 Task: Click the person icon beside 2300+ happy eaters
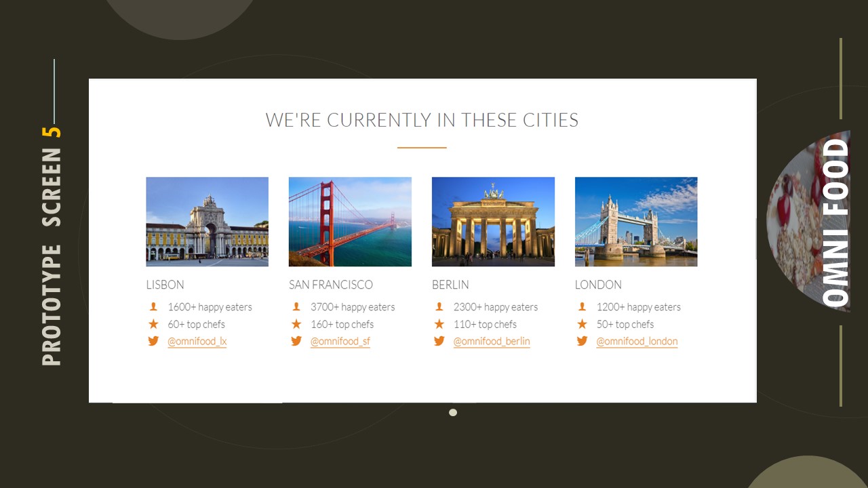click(x=439, y=307)
